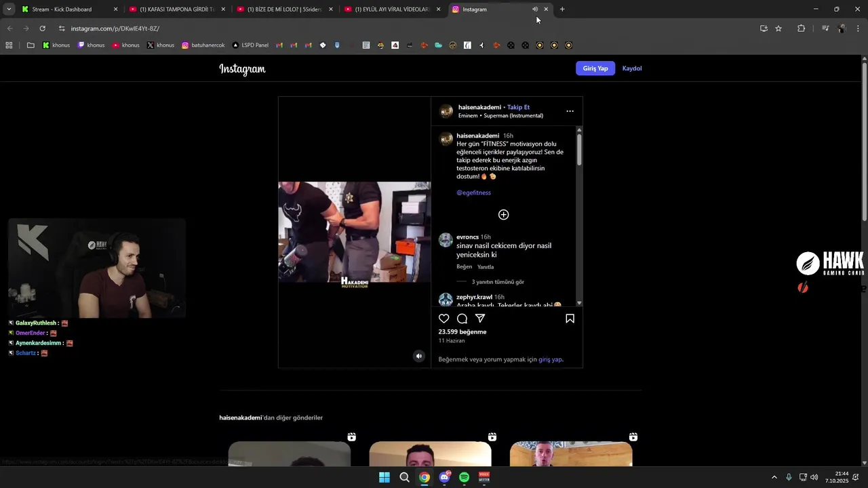Open batuhanercok Instagram bookmark
Viewport: 868px width, 488px height.
pos(203,45)
